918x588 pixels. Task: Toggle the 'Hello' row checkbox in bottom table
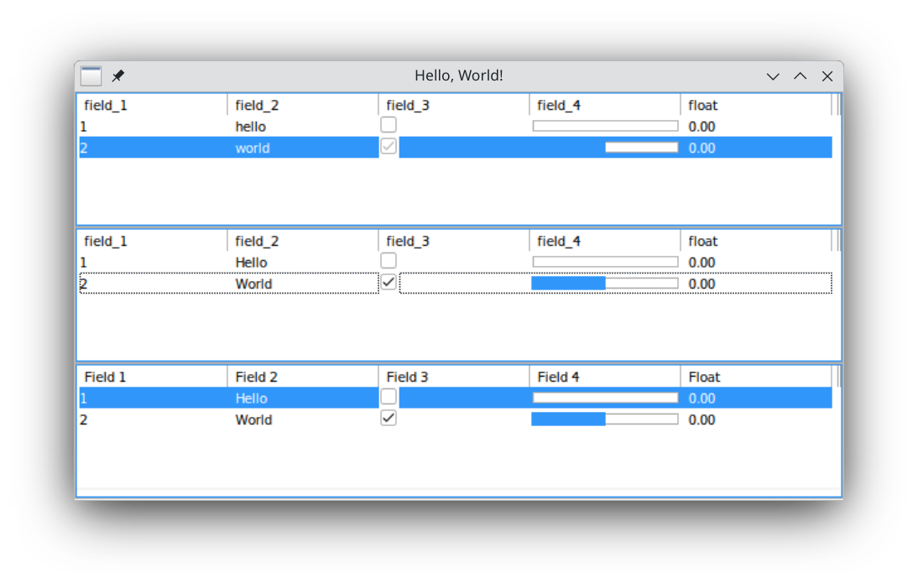(x=389, y=397)
